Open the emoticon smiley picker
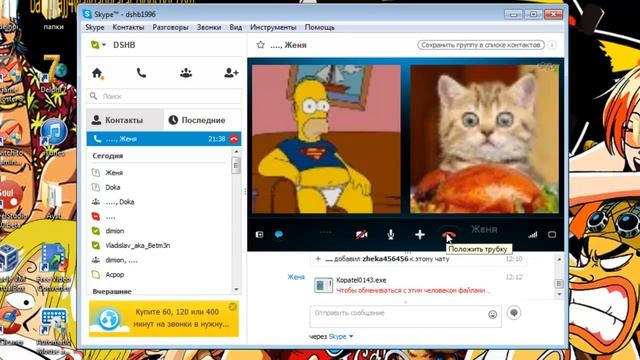 pyautogui.click(x=493, y=314)
